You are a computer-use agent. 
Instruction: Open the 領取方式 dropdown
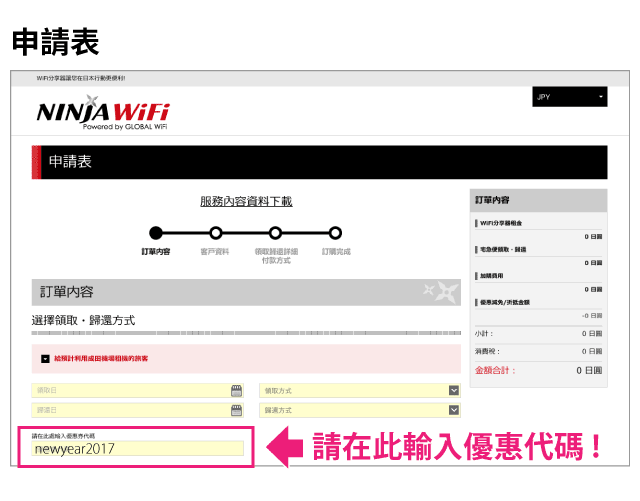[x=360, y=390]
